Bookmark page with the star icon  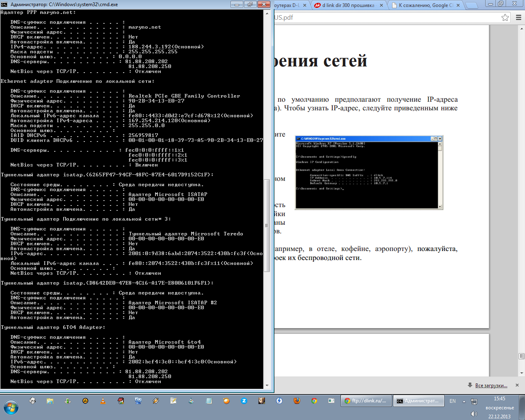[505, 18]
